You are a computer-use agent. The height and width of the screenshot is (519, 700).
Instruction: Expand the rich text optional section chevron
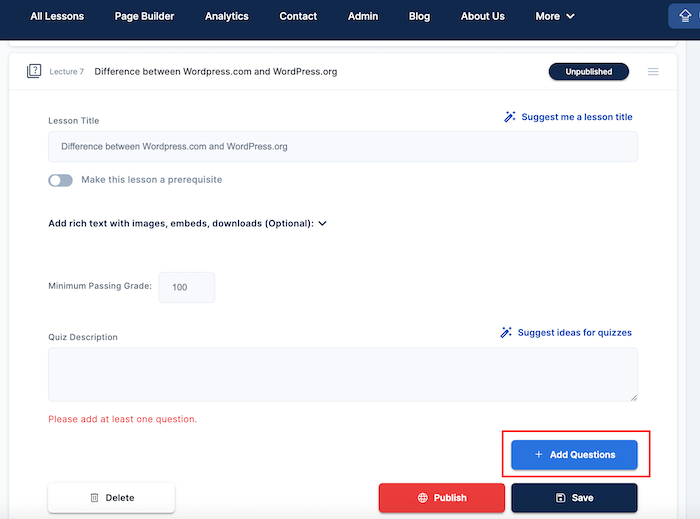322,223
